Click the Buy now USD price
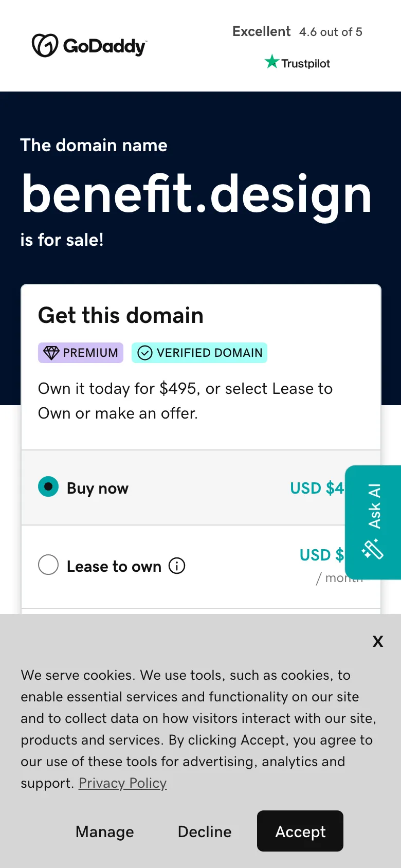Image resolution: width=401 pixels, height=868 pixels. point(317,488)
